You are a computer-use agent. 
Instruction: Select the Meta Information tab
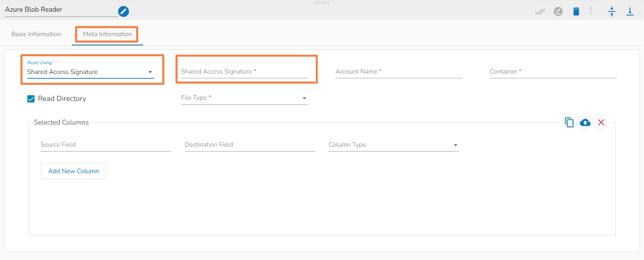pyautogui.click(x=107, y=34)
